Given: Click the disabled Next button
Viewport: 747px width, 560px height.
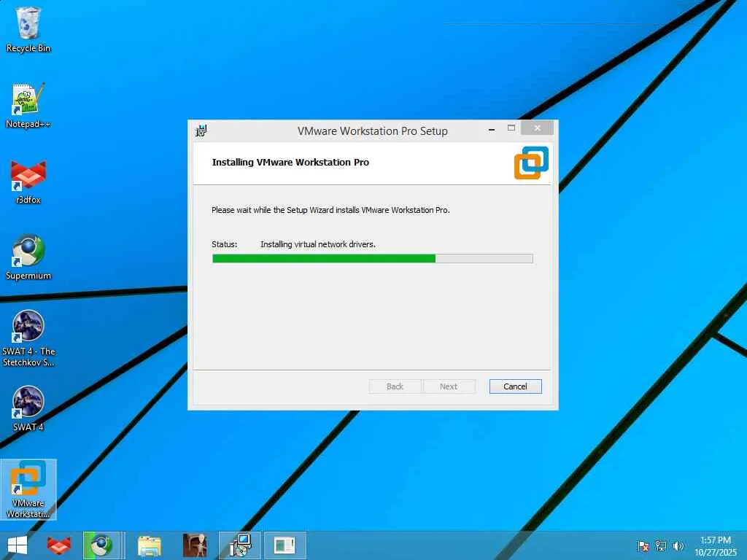Looking at the screenshot, I should [449, 386].
